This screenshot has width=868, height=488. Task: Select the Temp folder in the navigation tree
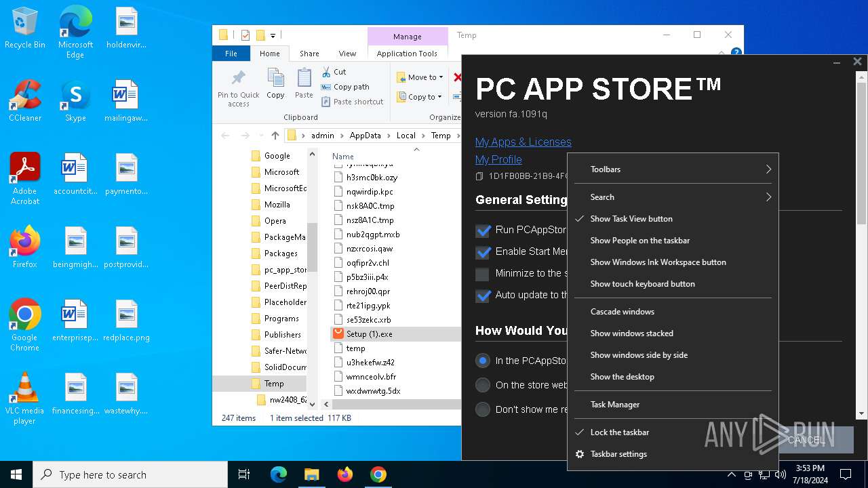(x=274, y=384)
